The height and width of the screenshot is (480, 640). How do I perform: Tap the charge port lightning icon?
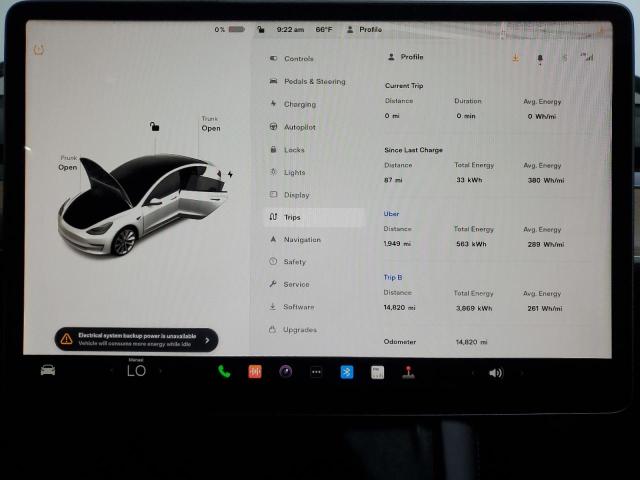coord(230,175)
